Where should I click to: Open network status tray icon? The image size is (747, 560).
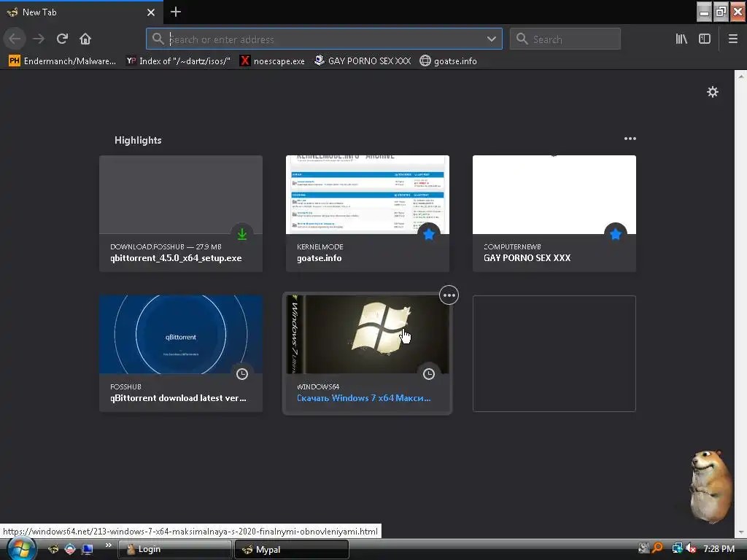click(x=677, y=548)
